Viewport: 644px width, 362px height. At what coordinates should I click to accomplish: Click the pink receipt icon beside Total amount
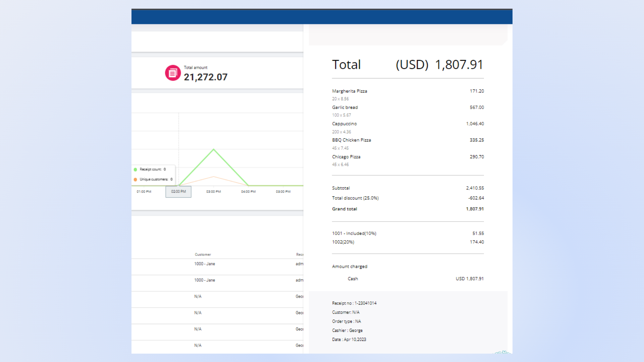click(173, 73)
